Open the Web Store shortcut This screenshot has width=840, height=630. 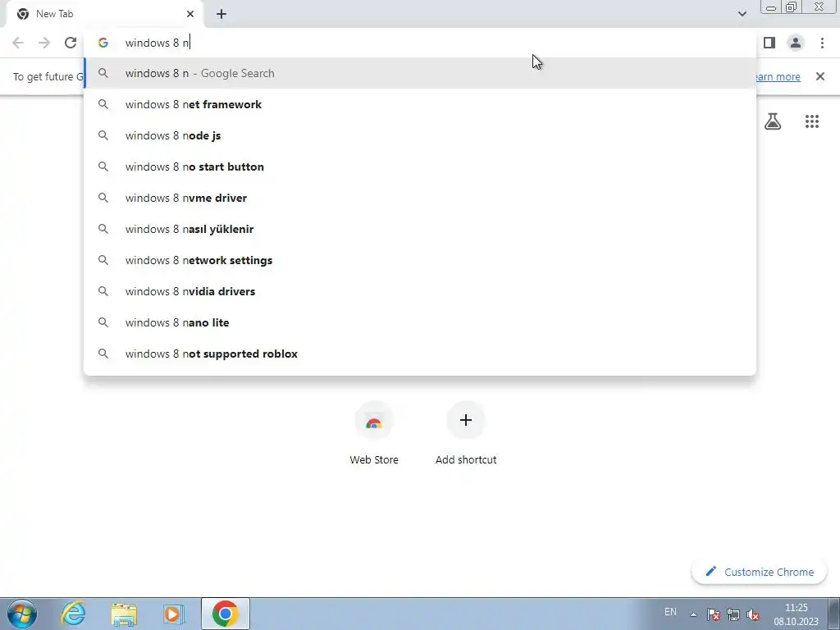374,434
